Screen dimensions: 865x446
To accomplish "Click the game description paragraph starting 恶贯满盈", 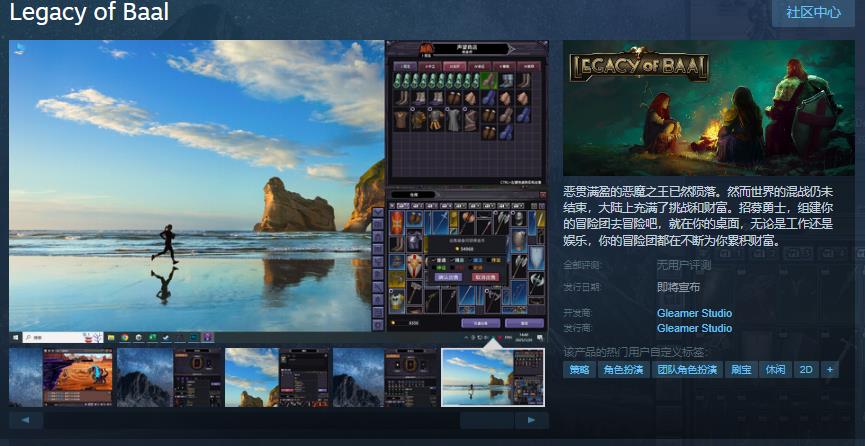I will tap(698, 216).
